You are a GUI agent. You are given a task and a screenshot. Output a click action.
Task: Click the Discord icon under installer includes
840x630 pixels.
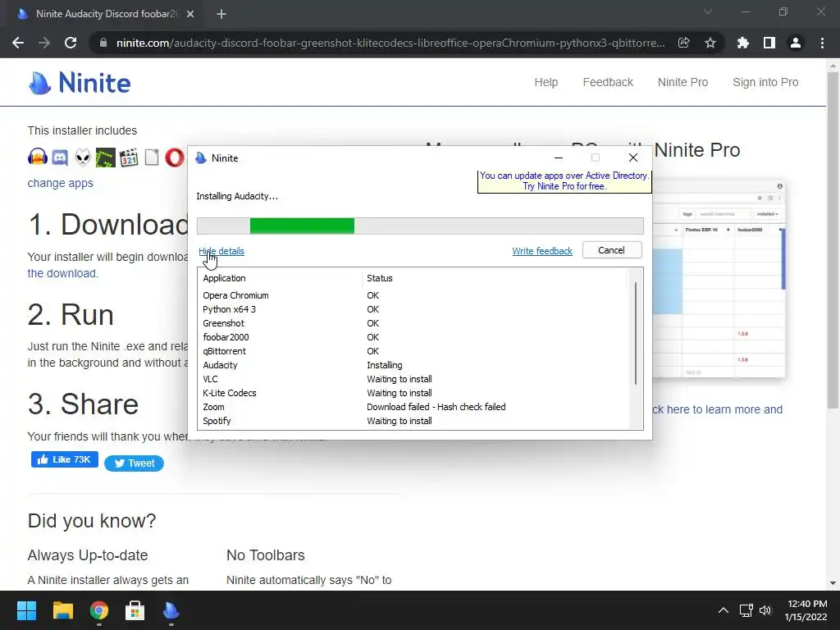(x=60, y=157)
